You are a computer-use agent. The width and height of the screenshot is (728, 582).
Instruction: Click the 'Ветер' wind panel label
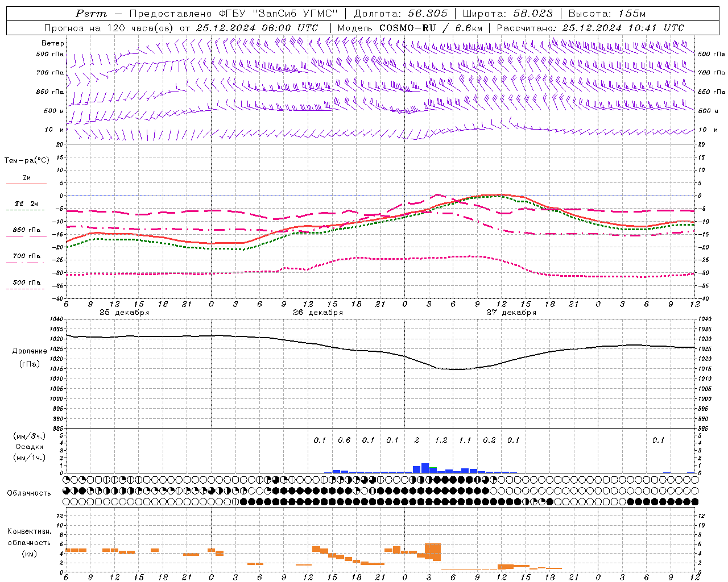click(x=53, y=43)
